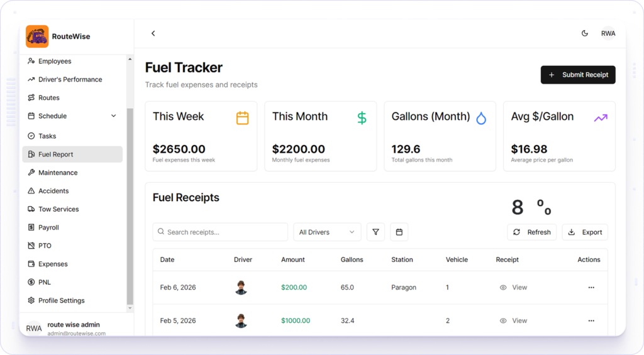Click driver avatar in Feb 6 row

(x=241, y=287)
